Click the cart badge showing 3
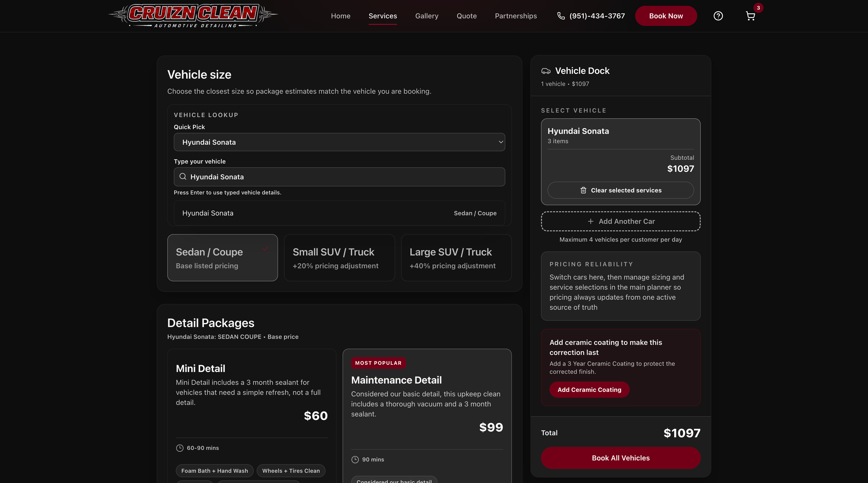Image resolution: width=868 pixels, height=483 pixels. tap(758, 8)
